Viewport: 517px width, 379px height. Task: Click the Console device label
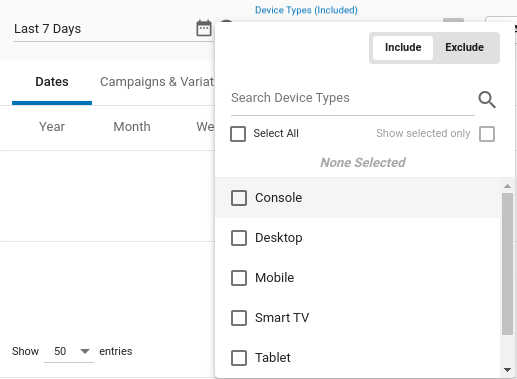279,198
